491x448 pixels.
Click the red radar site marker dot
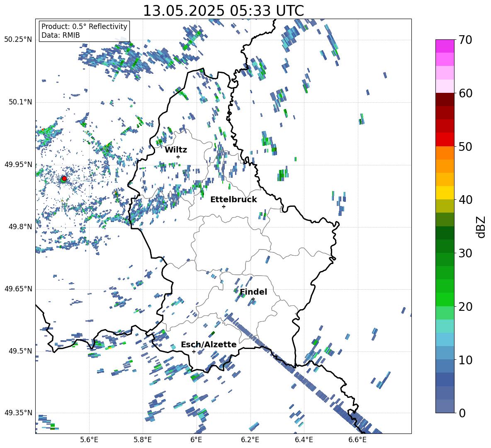(x=64, y=178)
